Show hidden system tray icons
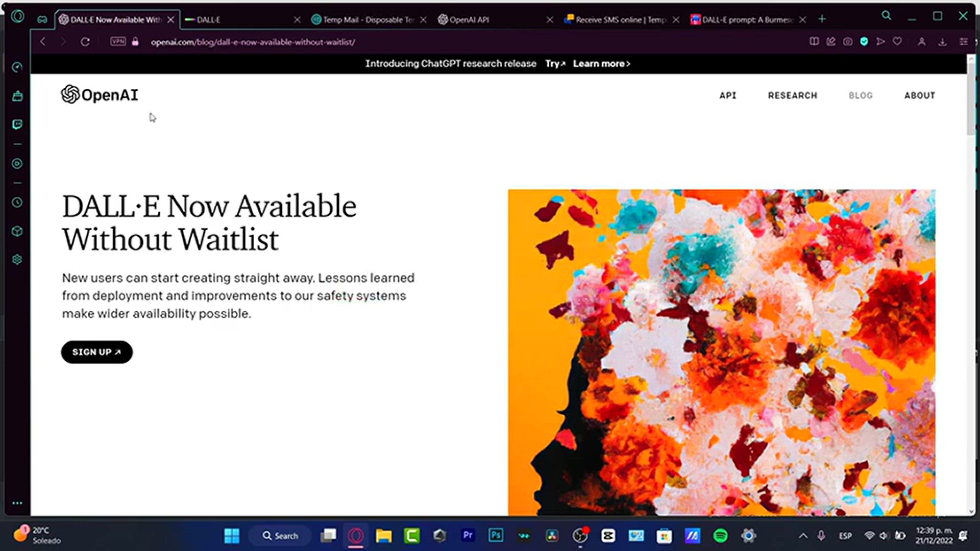 [803, 536]
